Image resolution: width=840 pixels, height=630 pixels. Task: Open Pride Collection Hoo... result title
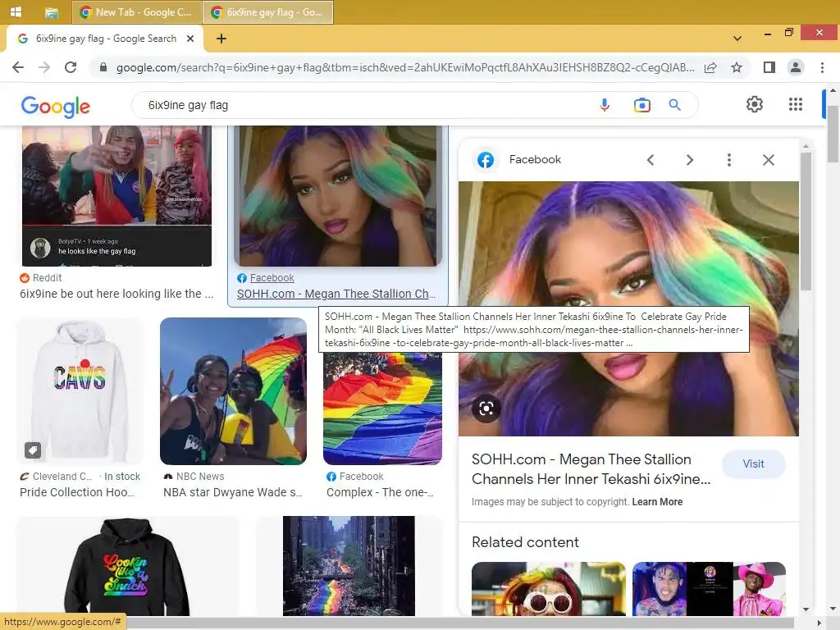pyautogui.click(x=77, y=492)
